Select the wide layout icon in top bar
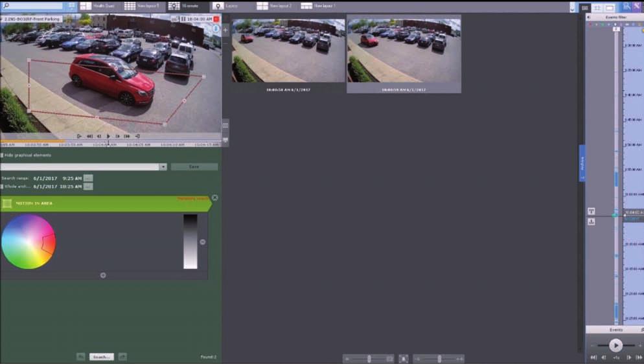The width and height of the screenshot is (644, 364). [610, 8]
